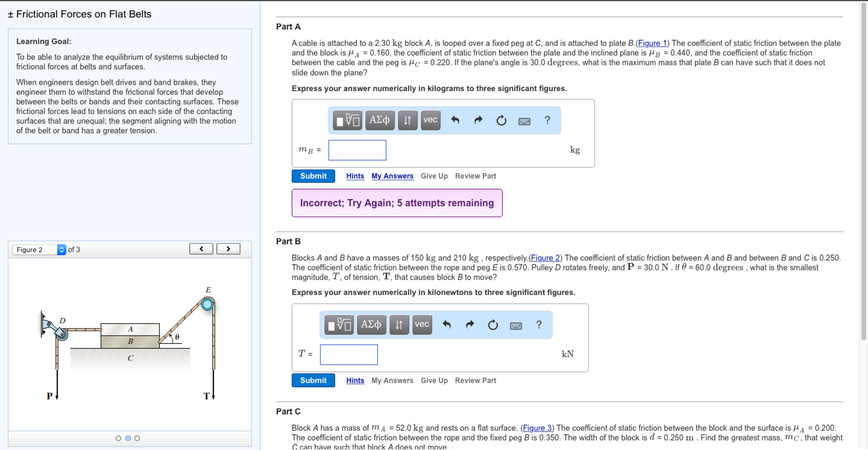This screenshot has width=868, height=450.
Task: Click the previous figure chevron
Action: (x=201, y=249)
